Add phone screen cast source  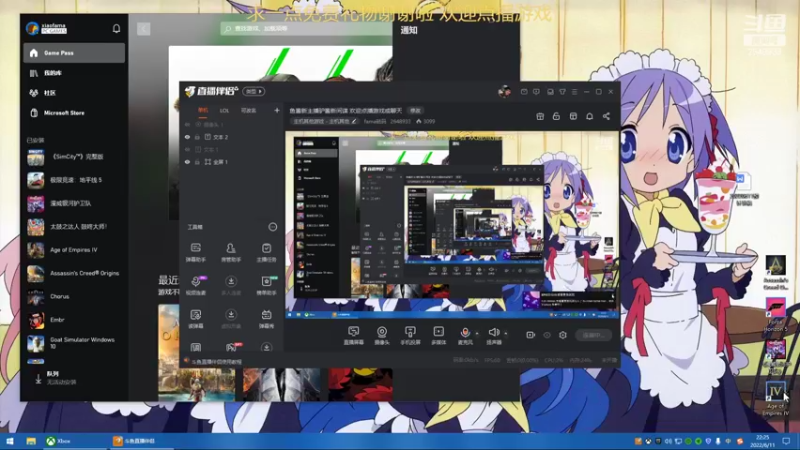410,336
